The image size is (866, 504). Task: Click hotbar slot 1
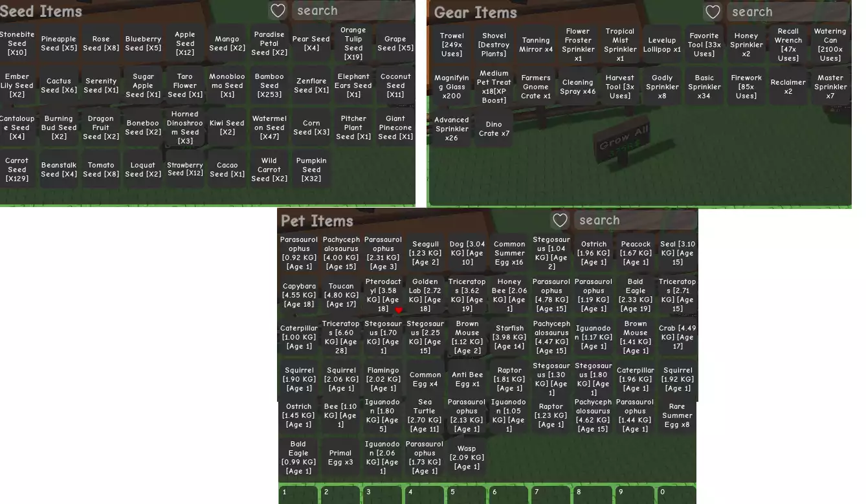click(298, 494)
